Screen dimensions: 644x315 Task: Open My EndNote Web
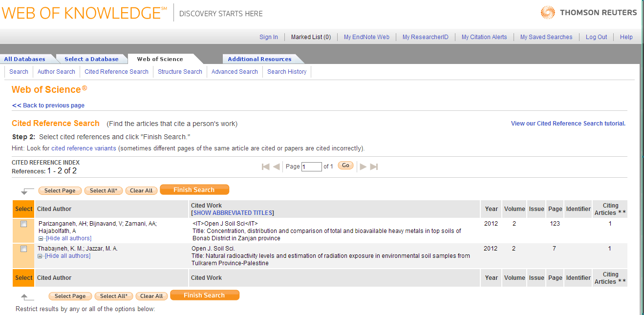pyautogui.click(x=366, y=37)
